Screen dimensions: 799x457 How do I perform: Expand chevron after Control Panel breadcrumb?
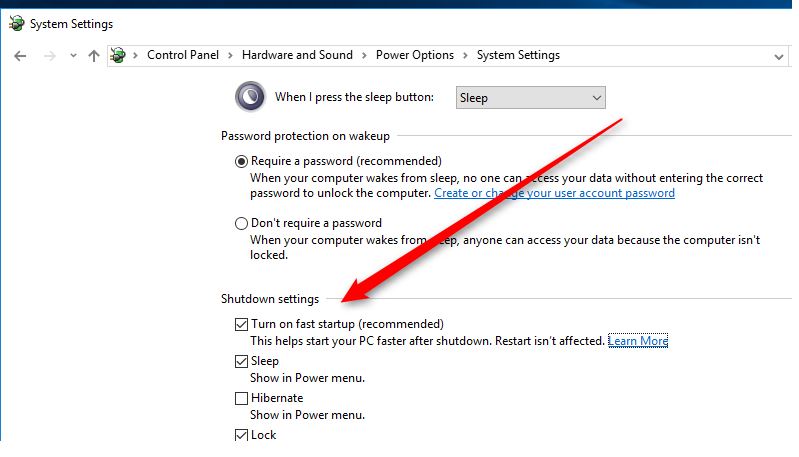pyautogui.click(x=230, y=56)
